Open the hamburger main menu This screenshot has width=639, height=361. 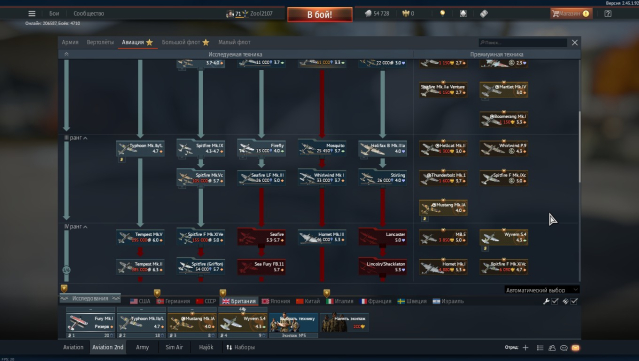tap(32, 13)
